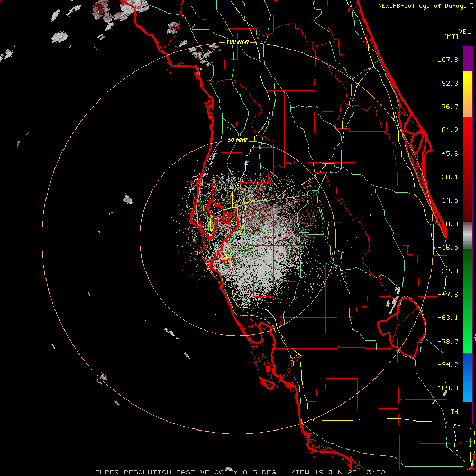The image size is (476, 476).
Task: Click the -16.5 velocity scale value
Action: coord(448,248)
